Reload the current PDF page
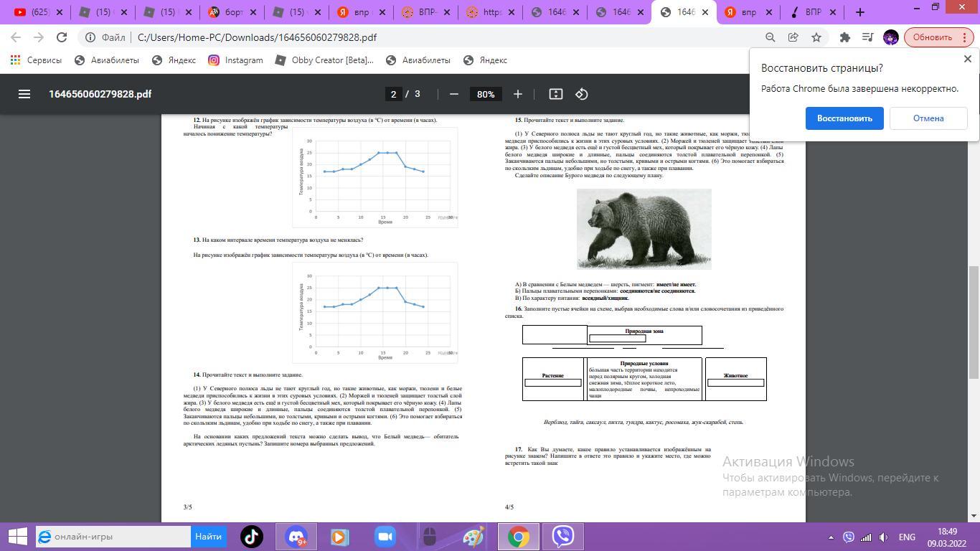Viewport: 980px width, 551px height. click(x=62, y=37)
